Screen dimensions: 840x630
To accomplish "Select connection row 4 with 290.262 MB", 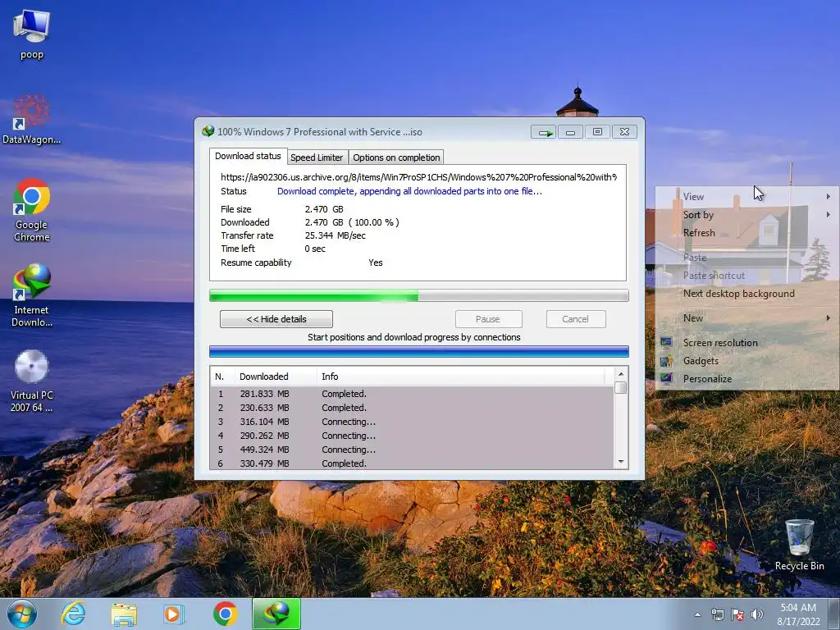I will click(412, 436).
